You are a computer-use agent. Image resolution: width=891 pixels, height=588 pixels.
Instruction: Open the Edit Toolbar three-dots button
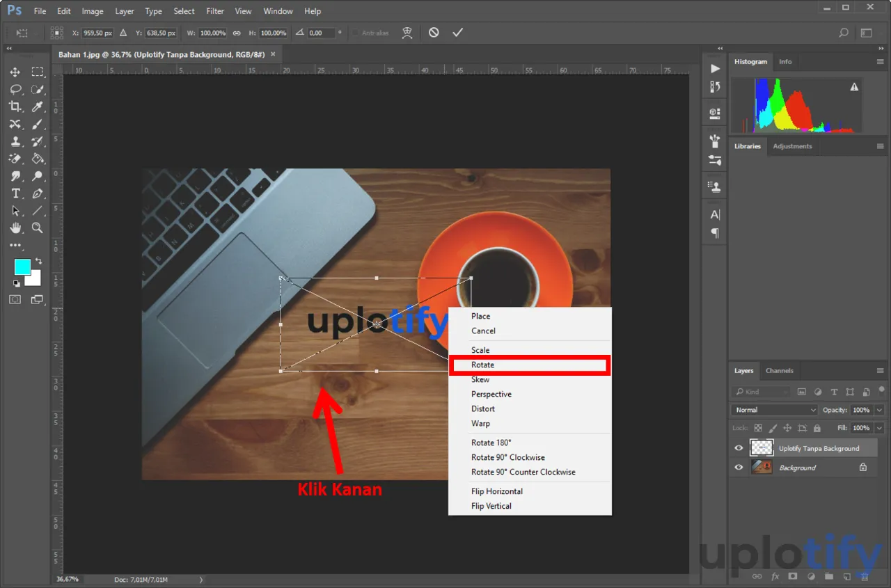tap(15, 245)
